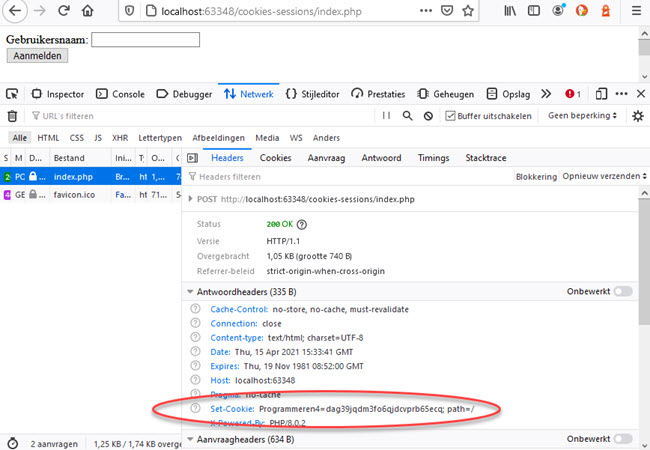
Task: Collapse the Antwoordheaders section
Action: [190, 292]
